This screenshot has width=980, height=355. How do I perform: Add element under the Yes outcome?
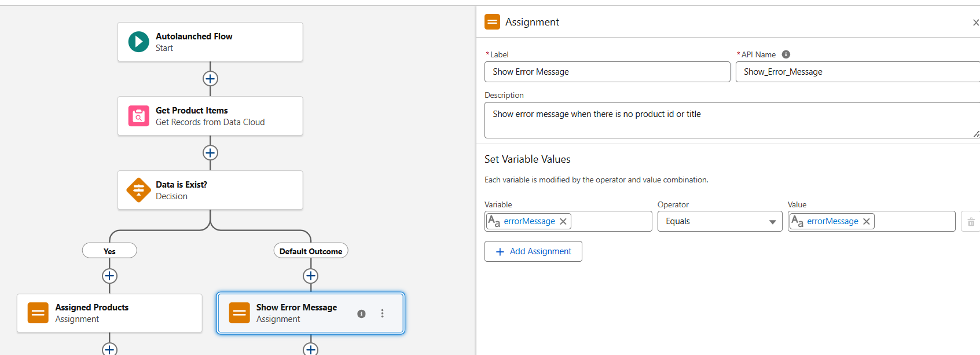[x=109, y=276]
